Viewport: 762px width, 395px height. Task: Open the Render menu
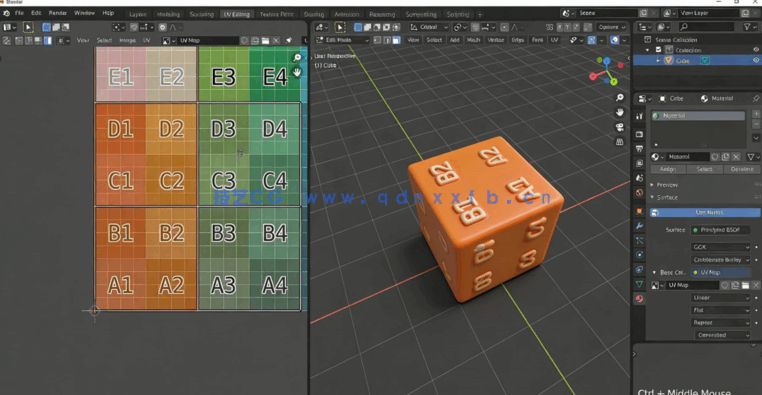pos(57,13)
